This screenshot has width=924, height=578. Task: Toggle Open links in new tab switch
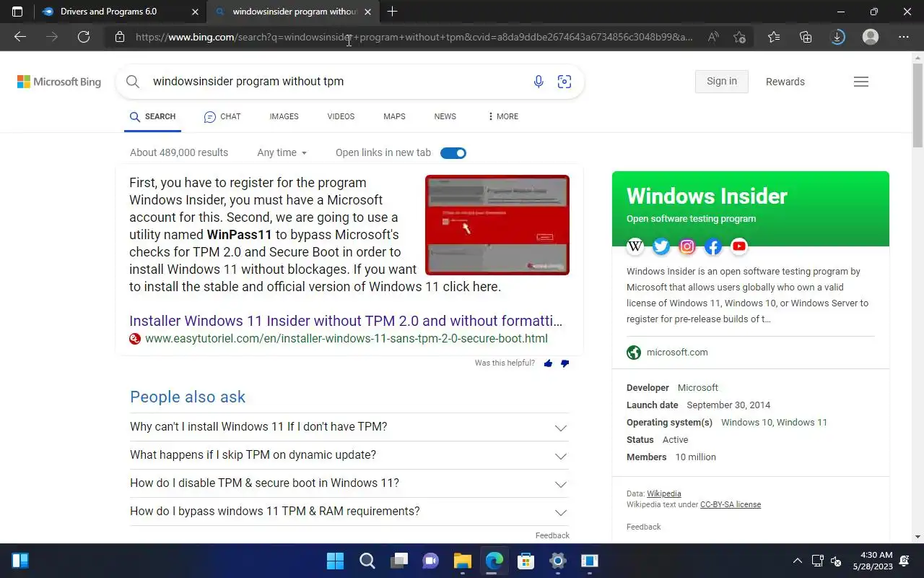pos(453,153)
